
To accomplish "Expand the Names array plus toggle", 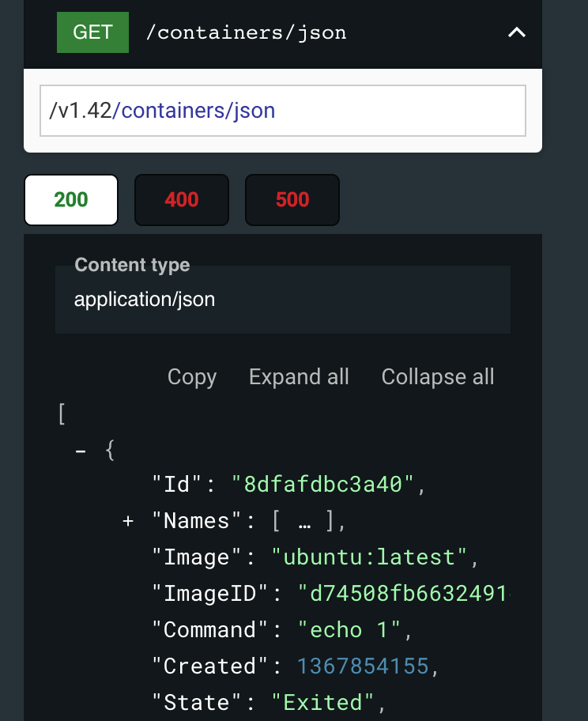I will point(128,521).
